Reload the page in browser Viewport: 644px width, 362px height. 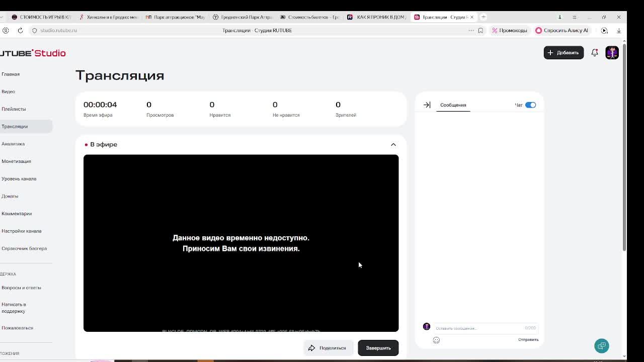(20, 30)
